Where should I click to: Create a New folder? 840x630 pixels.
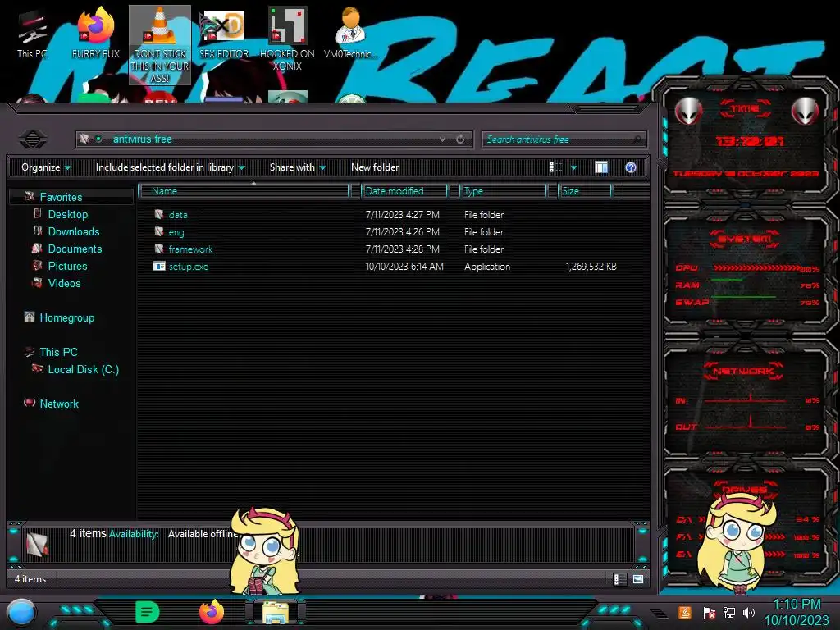pos(375,167)
